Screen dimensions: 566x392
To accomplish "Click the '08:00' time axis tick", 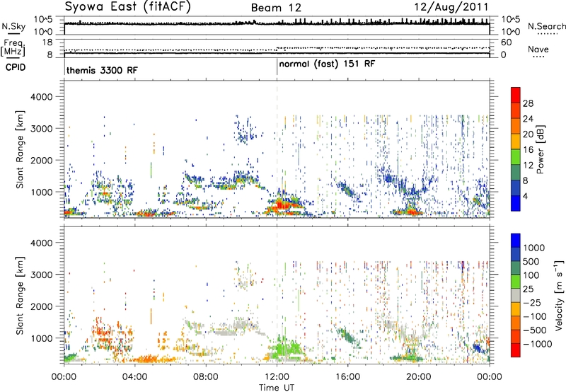I will 206,377.
